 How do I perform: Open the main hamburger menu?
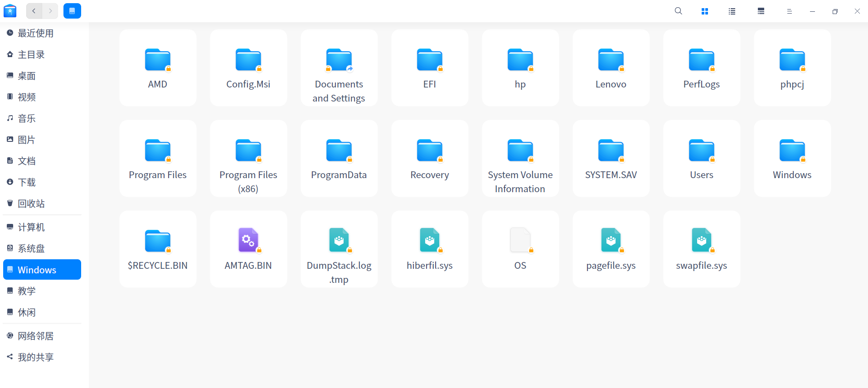tap(789, 11)
